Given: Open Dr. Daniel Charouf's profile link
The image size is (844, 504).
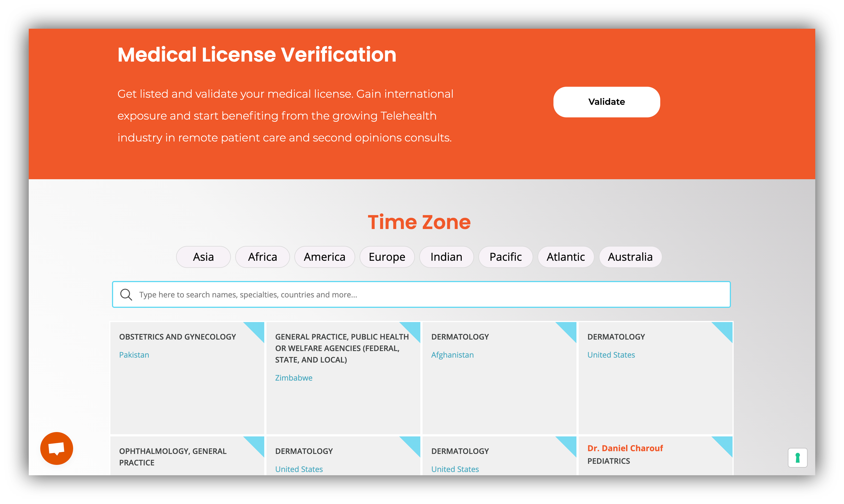Looking at the screenshot, I should [625, 448].
